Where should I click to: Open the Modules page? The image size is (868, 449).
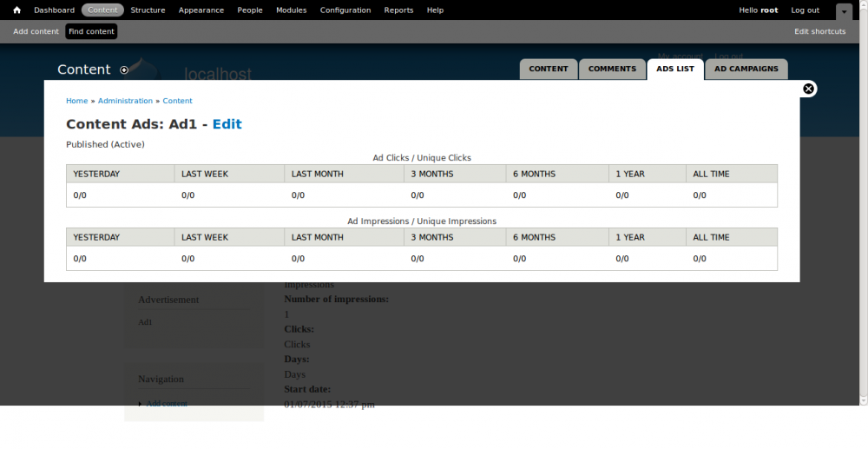291,10
